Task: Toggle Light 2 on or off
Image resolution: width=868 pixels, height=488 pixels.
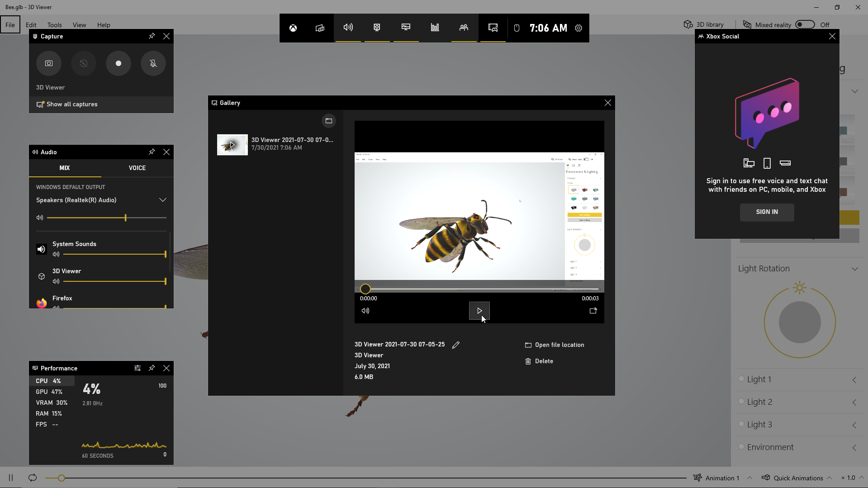Action: (741, 402)
